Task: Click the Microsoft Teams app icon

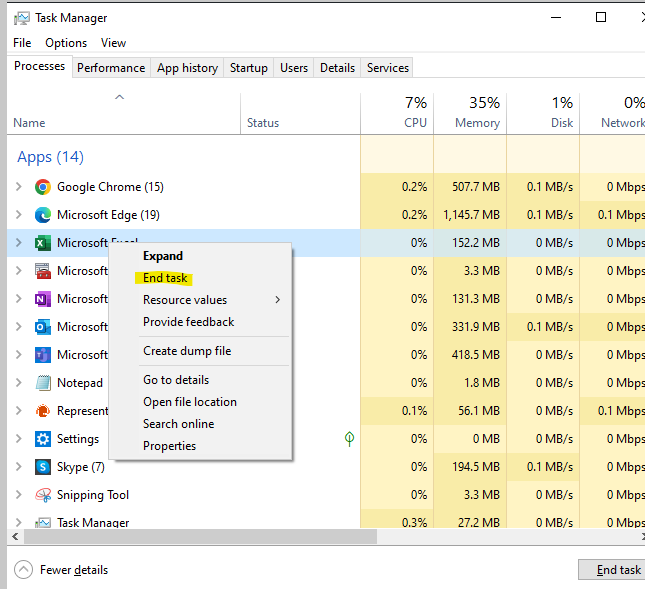Action: click(43, 355)
